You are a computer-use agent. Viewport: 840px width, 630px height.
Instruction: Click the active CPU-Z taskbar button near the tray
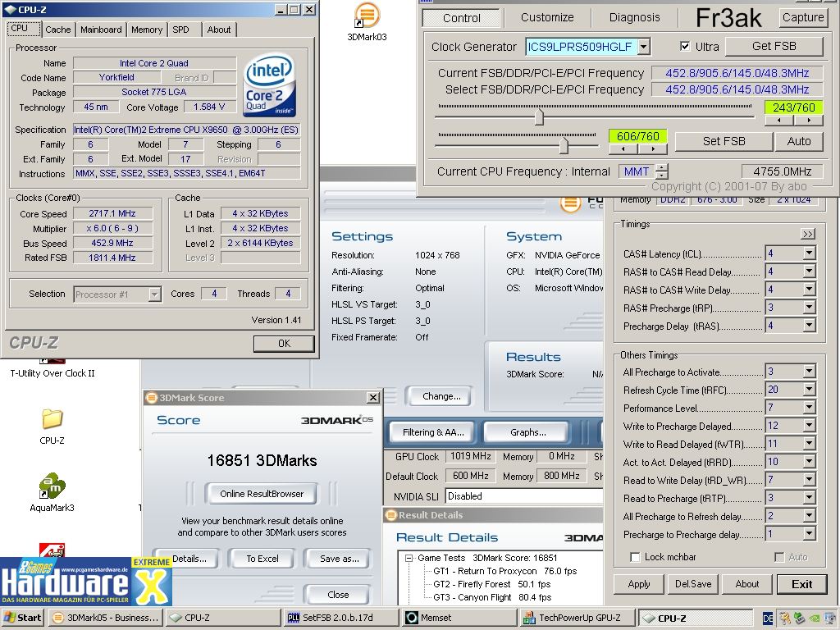point(696,618)
